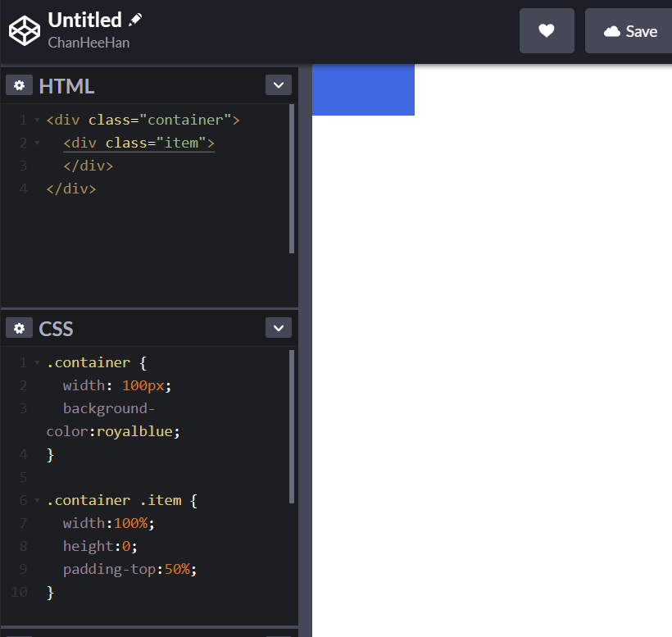Open ChanHeeHan profile link

click(x=89, y=43)
